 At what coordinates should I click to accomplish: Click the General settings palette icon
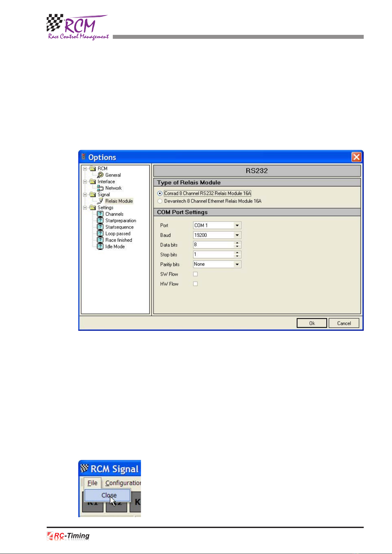pyautogui.click(x=100, y=175)
